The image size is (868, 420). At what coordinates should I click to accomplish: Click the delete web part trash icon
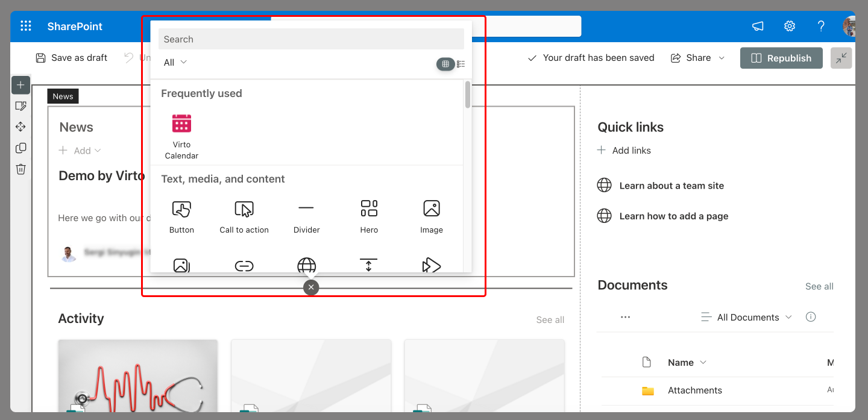20,169
